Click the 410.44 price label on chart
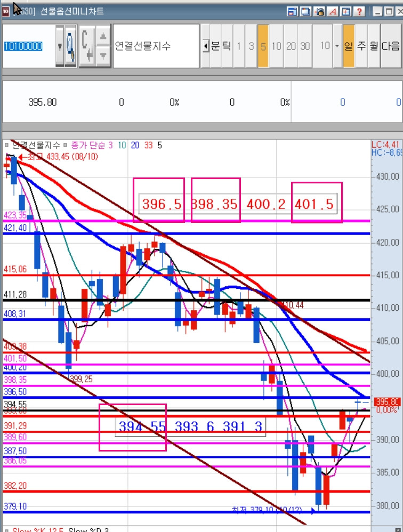Viewport: 403px width, 532px height. pyautogui.click(x=293, y=305)
